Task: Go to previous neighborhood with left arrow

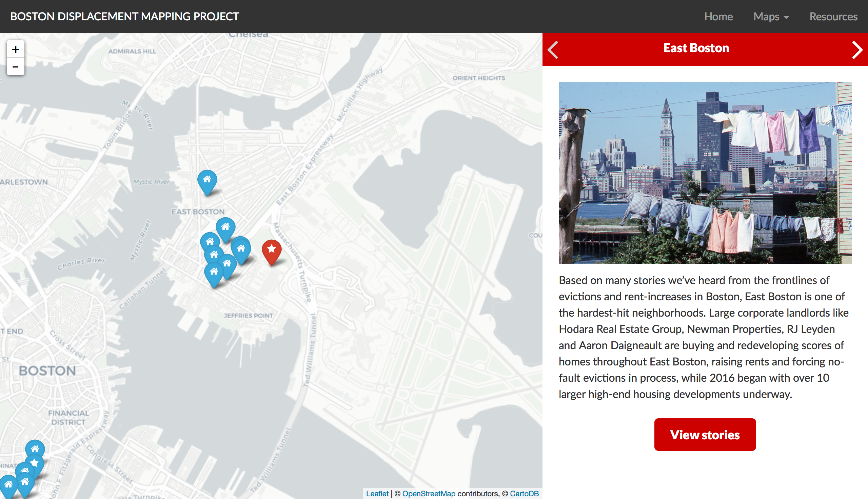Action: [553, 50]
